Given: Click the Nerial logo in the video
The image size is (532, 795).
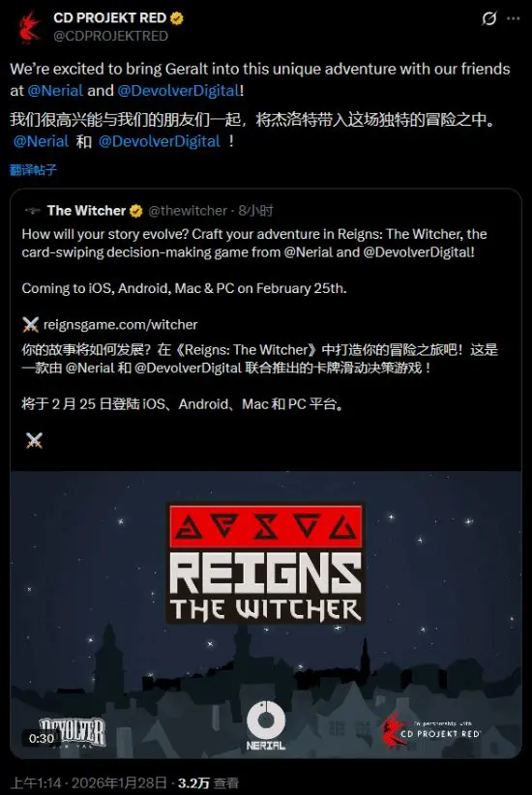Looking at the screenshot, I should tap(266, 726).
